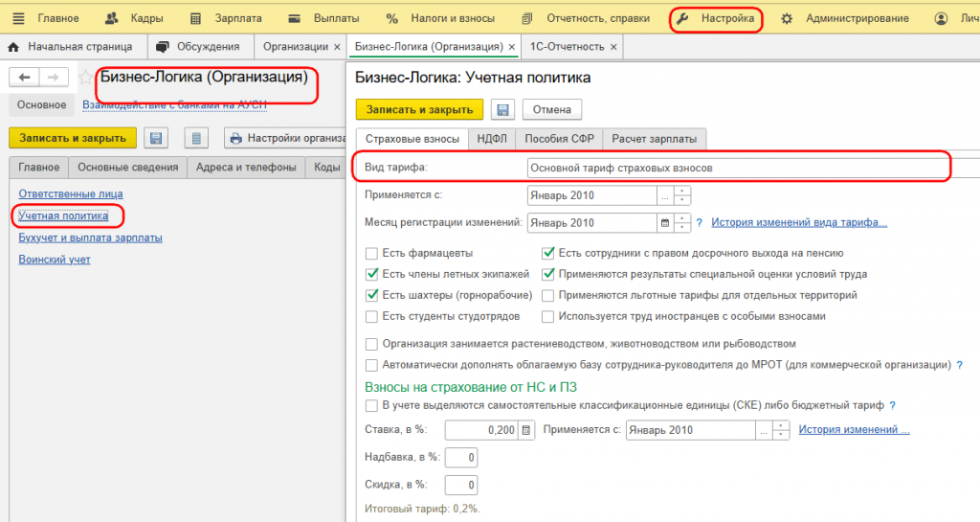
Task: Click save diskette icon in organization form
Action: click(156, 138)
